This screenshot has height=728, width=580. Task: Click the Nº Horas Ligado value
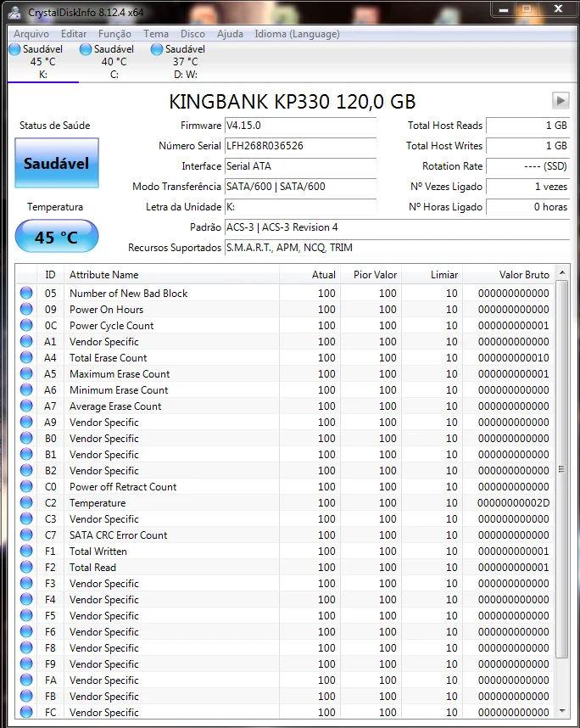pyautogui.click(x=527, y=207)
